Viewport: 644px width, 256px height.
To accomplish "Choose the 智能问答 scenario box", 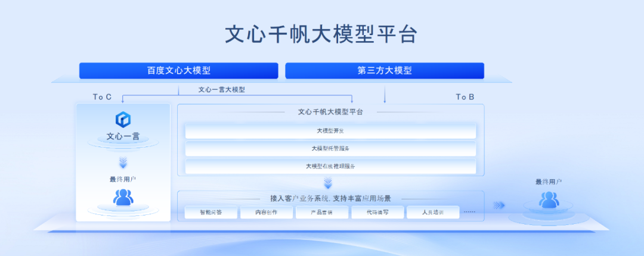I will pyautogui.click(x=211, y=213).
